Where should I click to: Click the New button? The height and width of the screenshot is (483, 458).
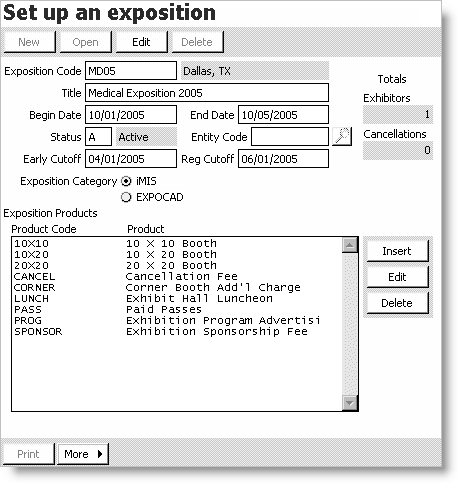pos(29,42)
